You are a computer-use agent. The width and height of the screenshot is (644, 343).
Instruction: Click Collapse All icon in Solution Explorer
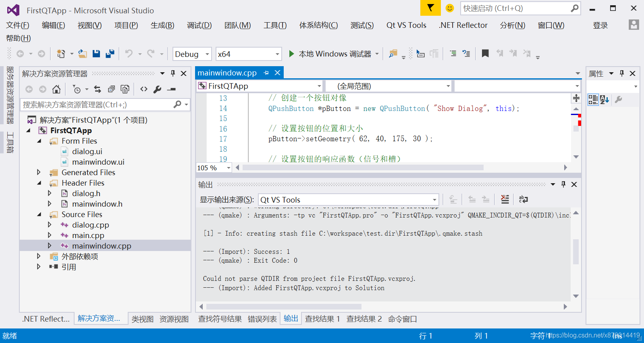111,89
